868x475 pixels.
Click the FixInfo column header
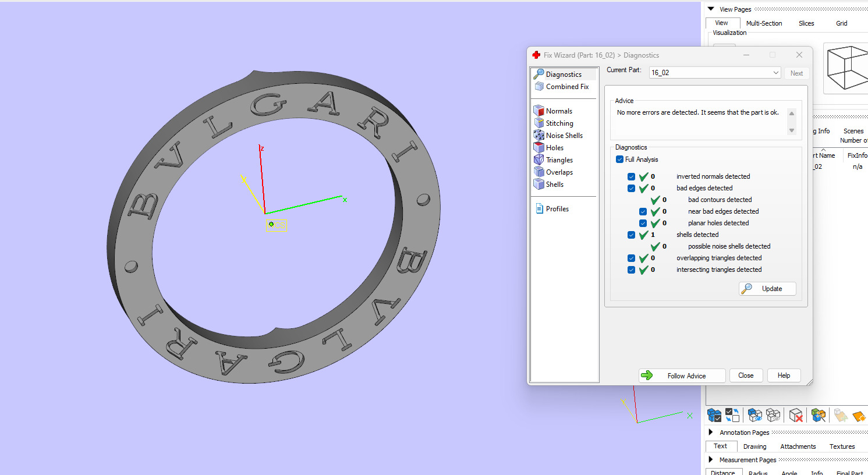[857, 155]
